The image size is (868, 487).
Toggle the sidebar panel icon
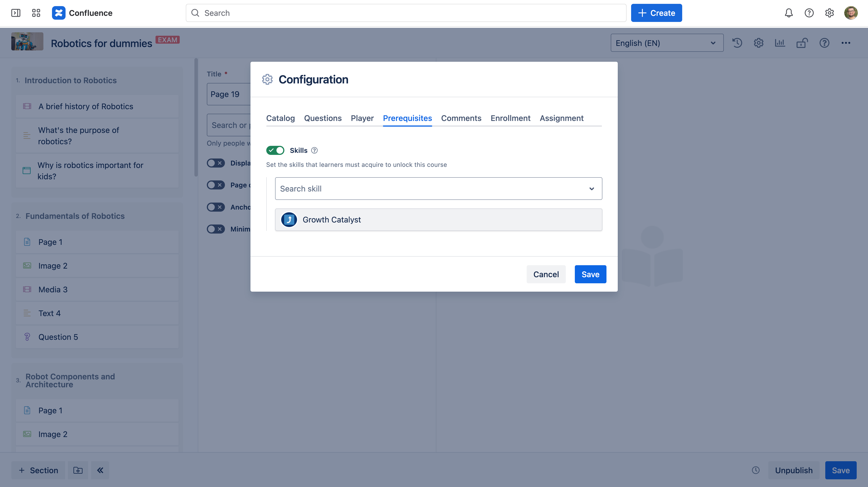point(16,13)
